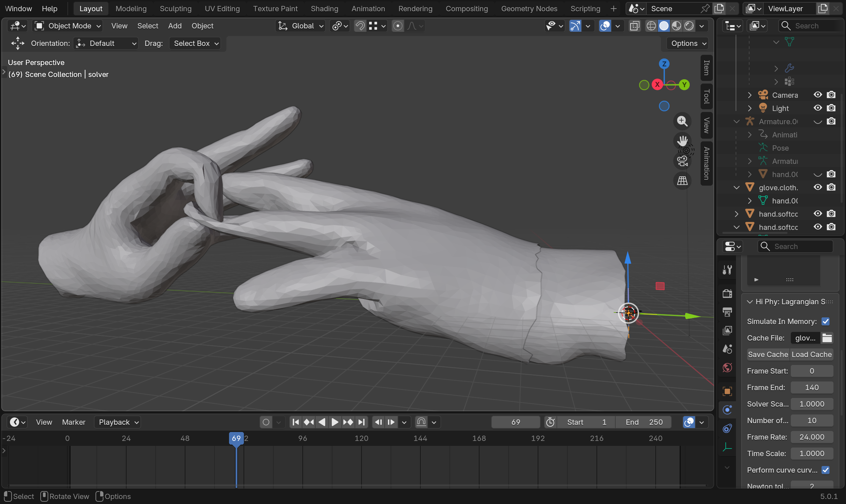This screenshot has height=504, width=846.
Task: Open the Add menu in viewport header
Action: point(174,26)
